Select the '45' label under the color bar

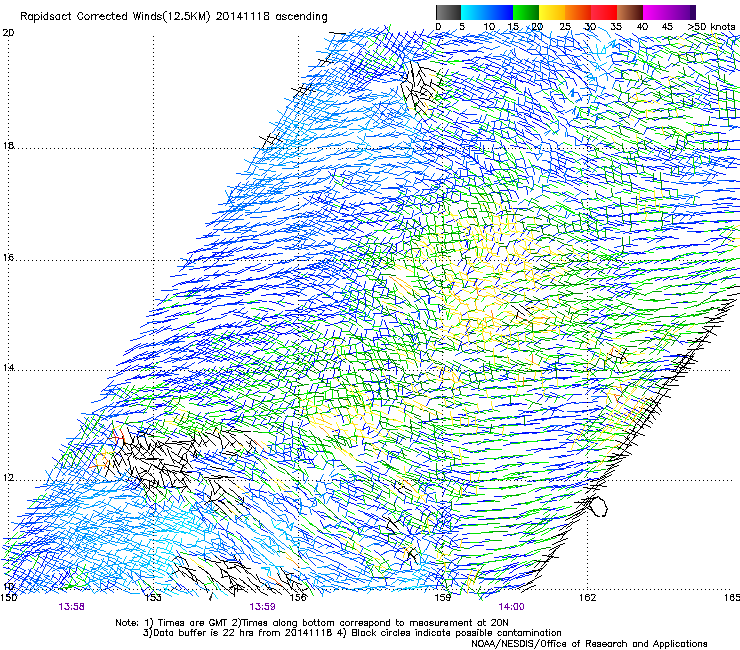667,27
